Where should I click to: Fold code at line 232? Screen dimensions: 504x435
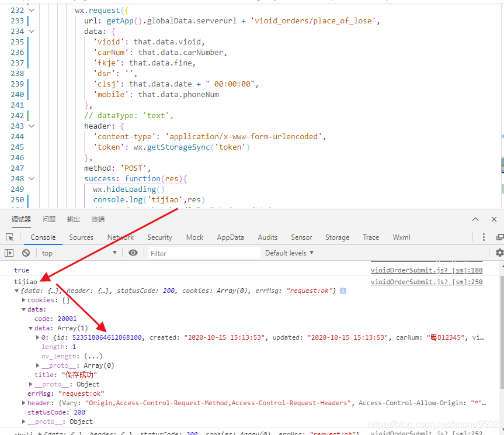click(x=32, y=11)
